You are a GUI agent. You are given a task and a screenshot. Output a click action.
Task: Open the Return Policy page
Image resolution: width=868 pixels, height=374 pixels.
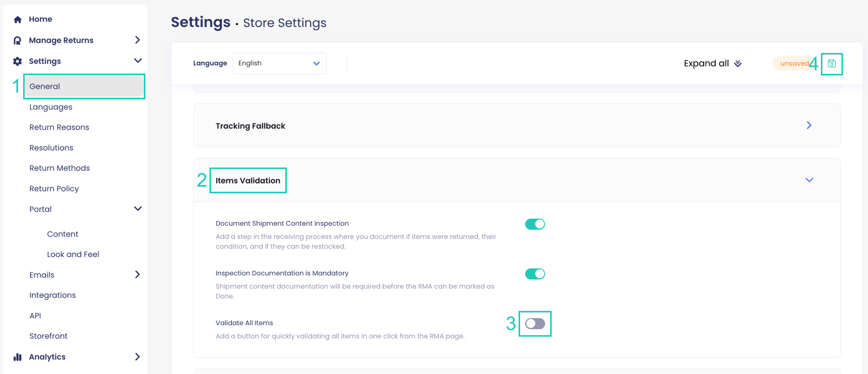tap(54, 189)
